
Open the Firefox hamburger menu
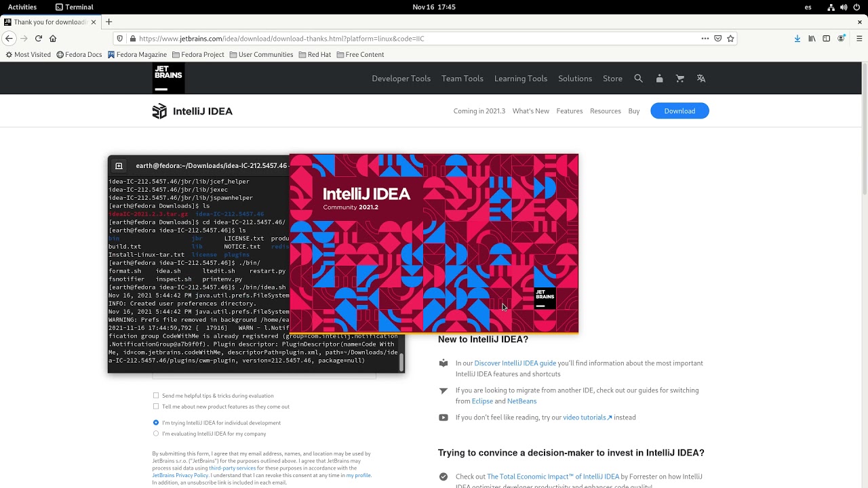[x=859, y=39]
